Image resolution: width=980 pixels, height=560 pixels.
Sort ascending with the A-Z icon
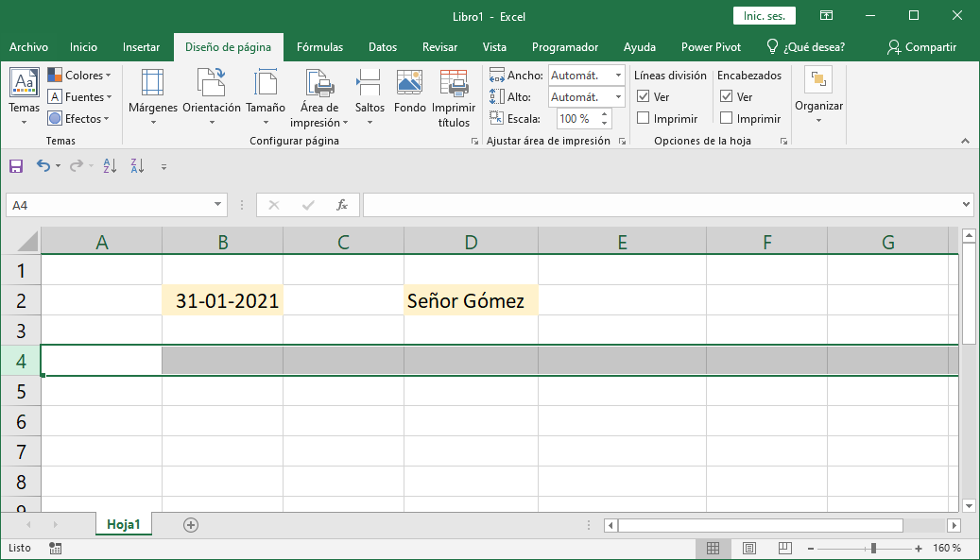[x=110, y=166]
